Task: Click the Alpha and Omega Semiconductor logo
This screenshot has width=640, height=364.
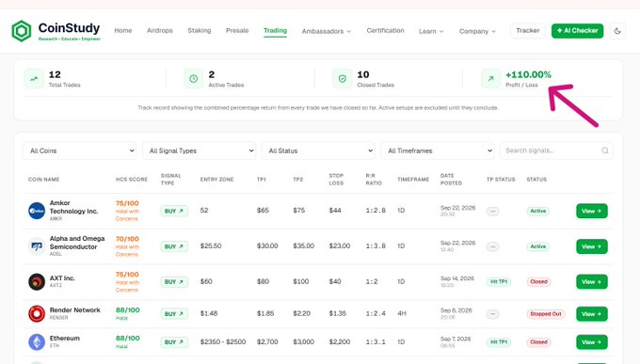Action: [x=37, y=246]
